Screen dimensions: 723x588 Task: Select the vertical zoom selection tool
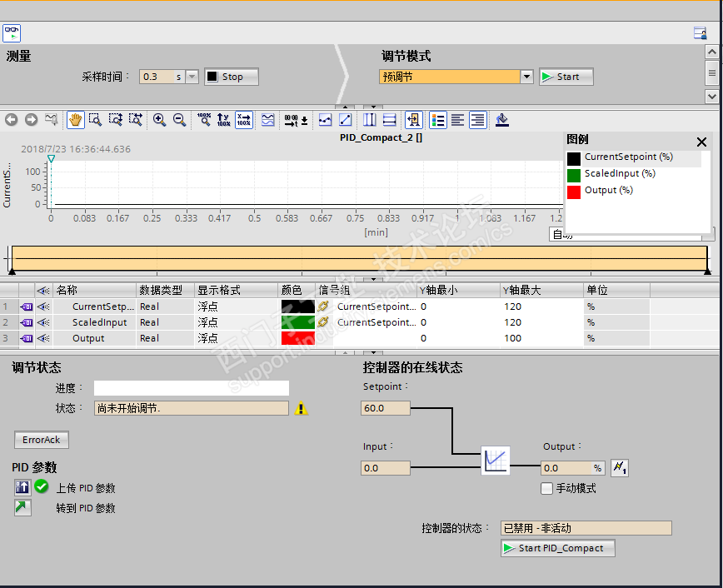tap(115, 120)
